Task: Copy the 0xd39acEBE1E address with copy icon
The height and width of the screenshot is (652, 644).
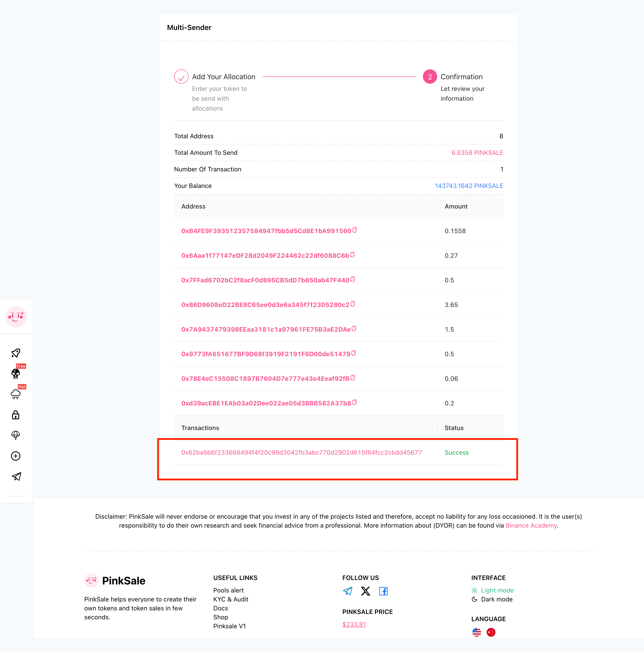Action: (x=354, y=402)
